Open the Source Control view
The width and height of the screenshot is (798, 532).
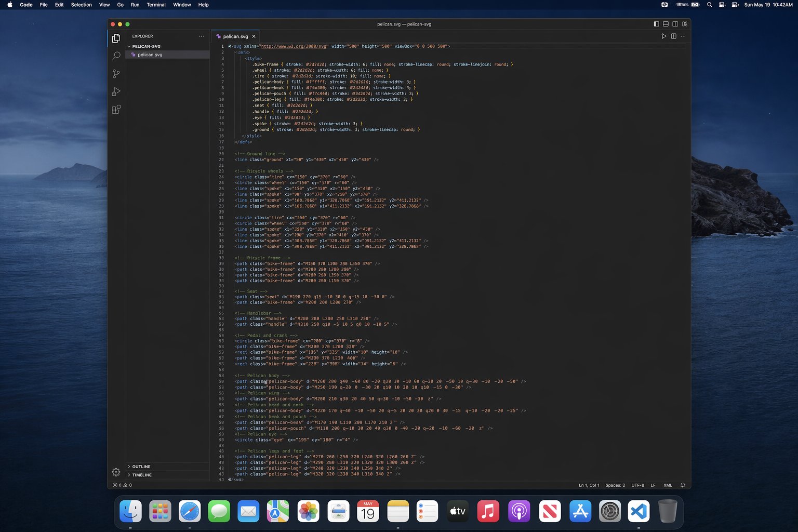116,74
